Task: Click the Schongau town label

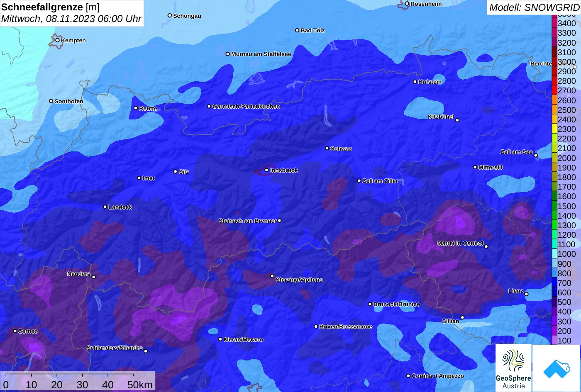Action: [187, 16]
